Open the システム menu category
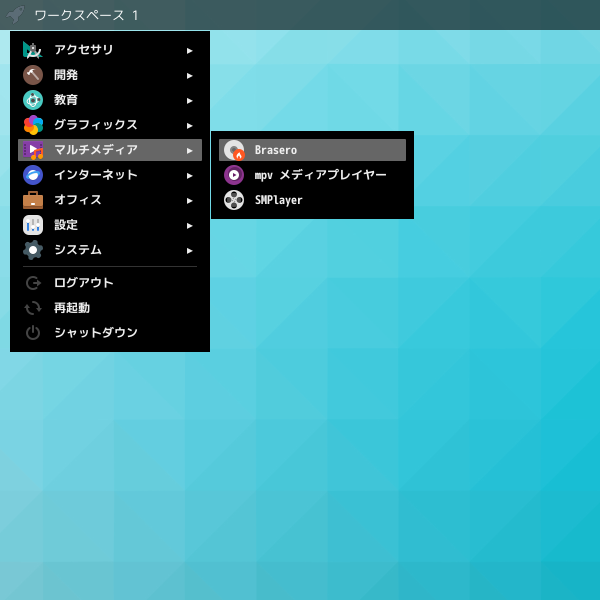 [x=110, y=250]
